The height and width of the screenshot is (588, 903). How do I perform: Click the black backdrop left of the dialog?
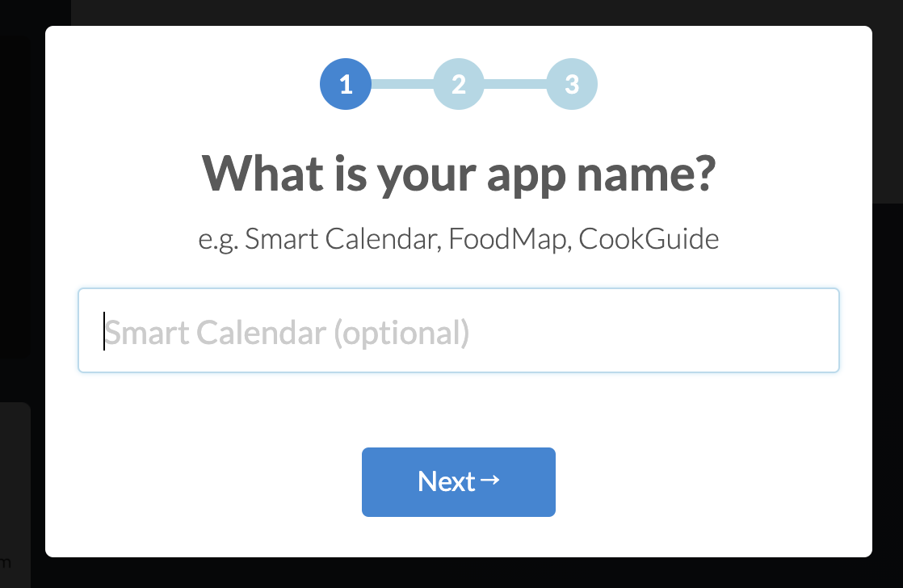click(x=22, y=242)
